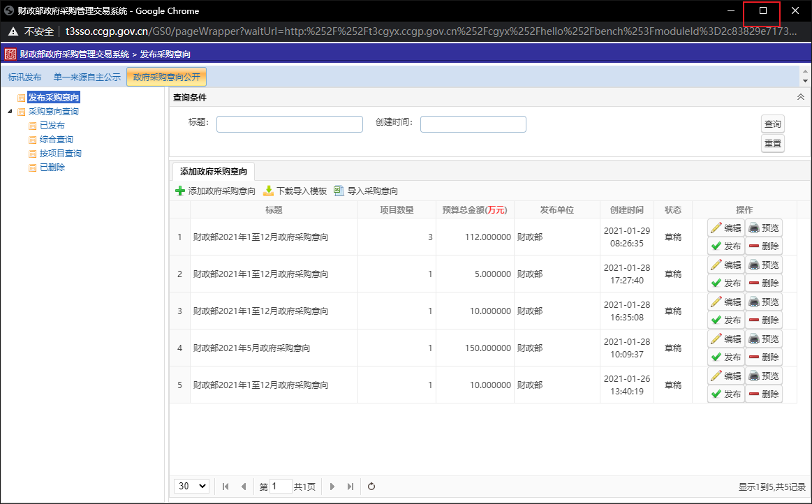This screenshot has height=504, width=812.
Task: Click the first page arrow icon
Action: [225, 486]
